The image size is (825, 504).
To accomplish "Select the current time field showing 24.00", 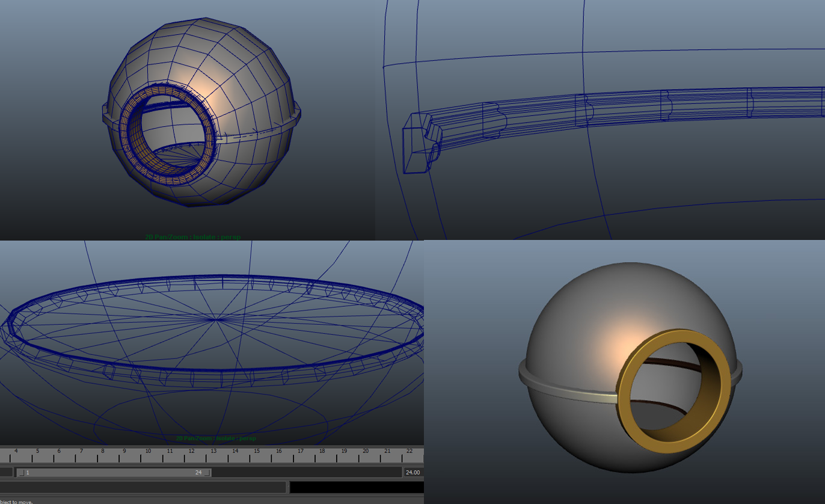I will [x=412, y=472].
